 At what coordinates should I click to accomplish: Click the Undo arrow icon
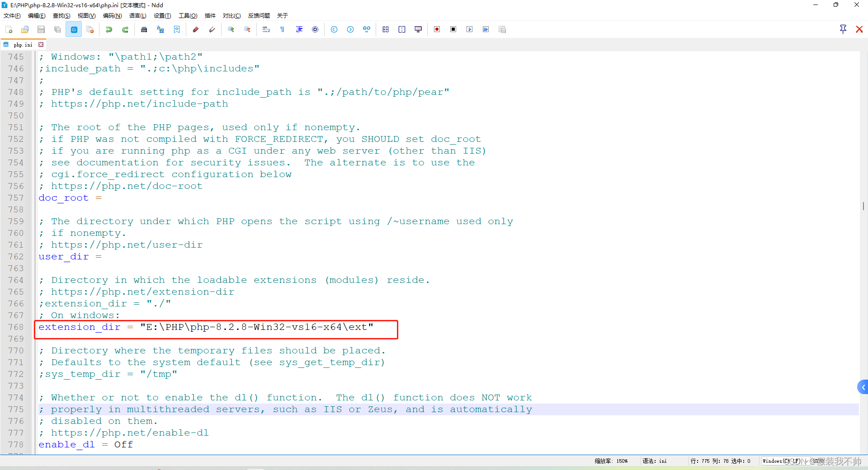point(109,29)
